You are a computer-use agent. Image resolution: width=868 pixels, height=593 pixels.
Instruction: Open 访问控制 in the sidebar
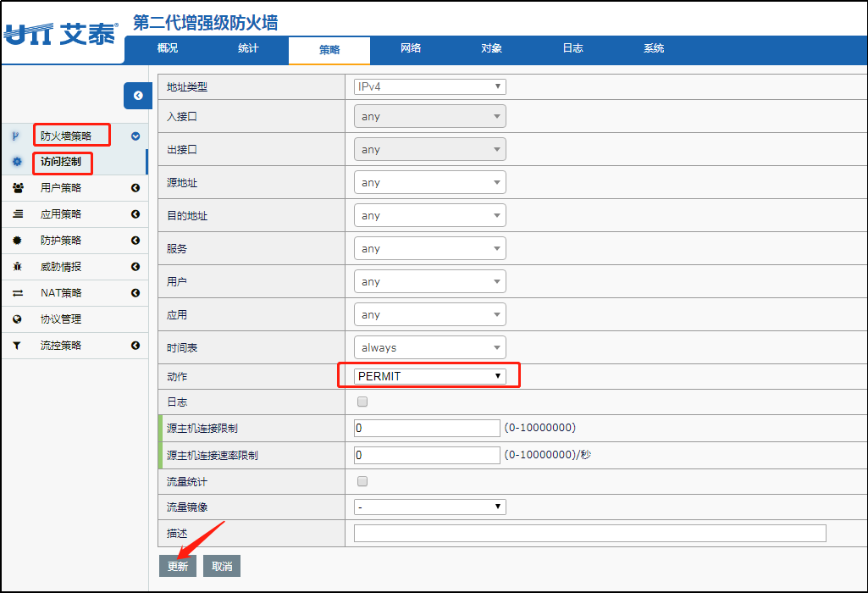point(61,162)
